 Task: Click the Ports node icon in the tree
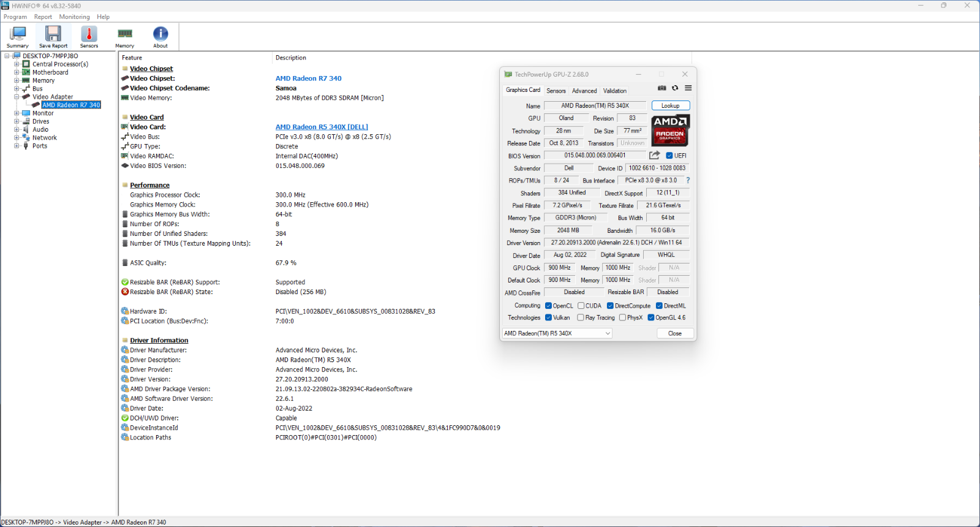point(26,146)
